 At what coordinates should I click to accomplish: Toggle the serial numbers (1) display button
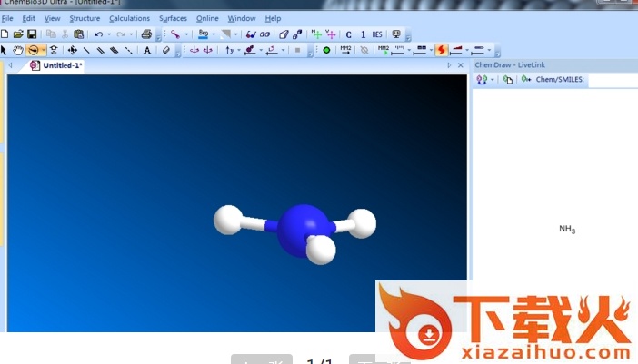click(x=363, y=34)
